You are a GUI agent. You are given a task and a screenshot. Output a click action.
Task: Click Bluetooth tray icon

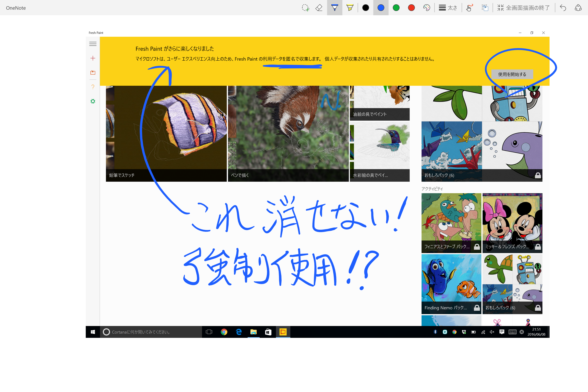point(435,332)
